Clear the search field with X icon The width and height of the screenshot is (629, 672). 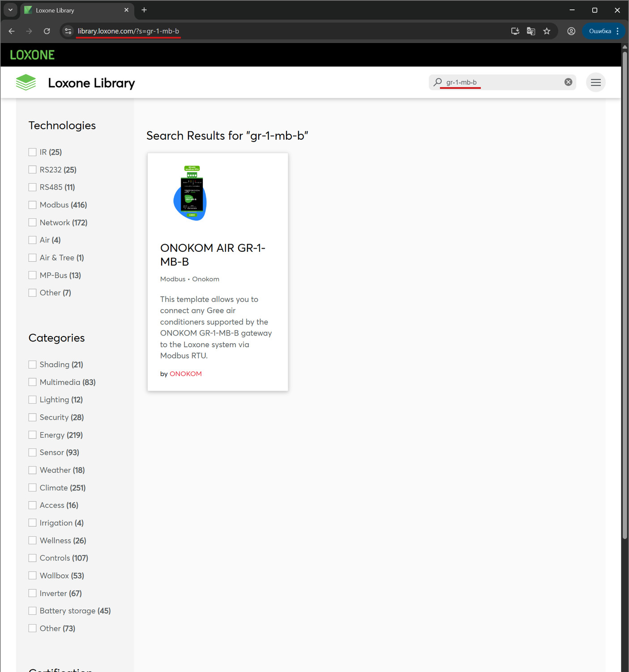pyautogui.click(x=568, y=82)
